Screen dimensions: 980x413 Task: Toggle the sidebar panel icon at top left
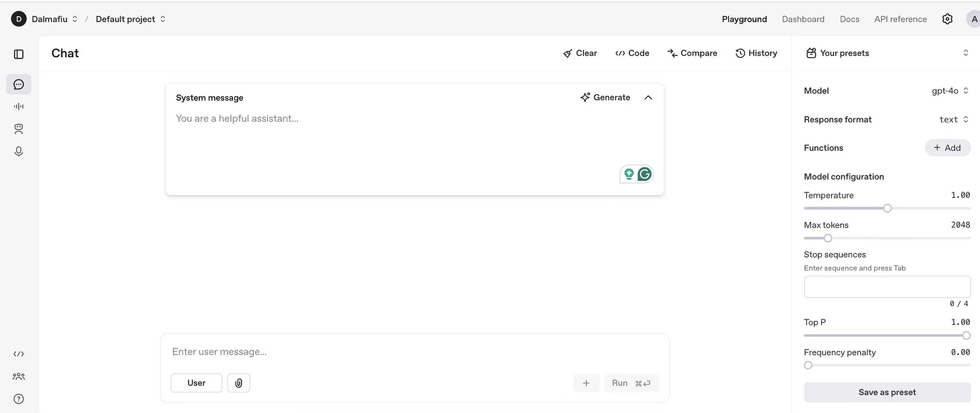pos(18,54)
